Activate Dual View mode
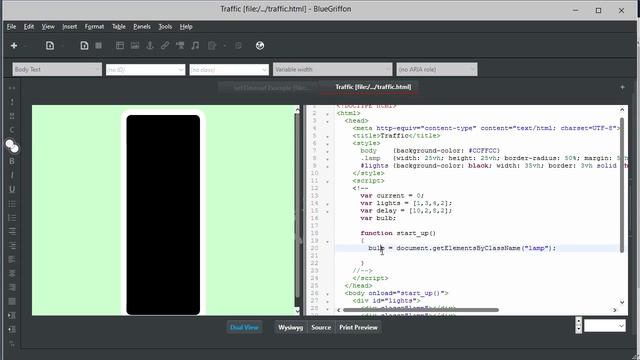 click(x=244, y=327)
